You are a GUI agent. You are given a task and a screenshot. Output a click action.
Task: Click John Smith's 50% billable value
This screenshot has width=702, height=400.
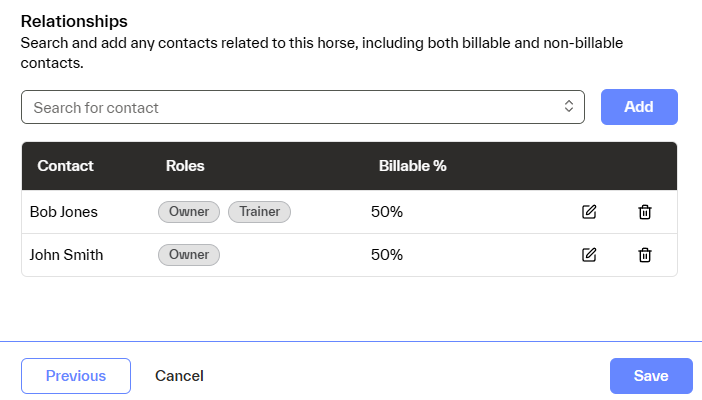pyautogui.click(x=387, y=255)
